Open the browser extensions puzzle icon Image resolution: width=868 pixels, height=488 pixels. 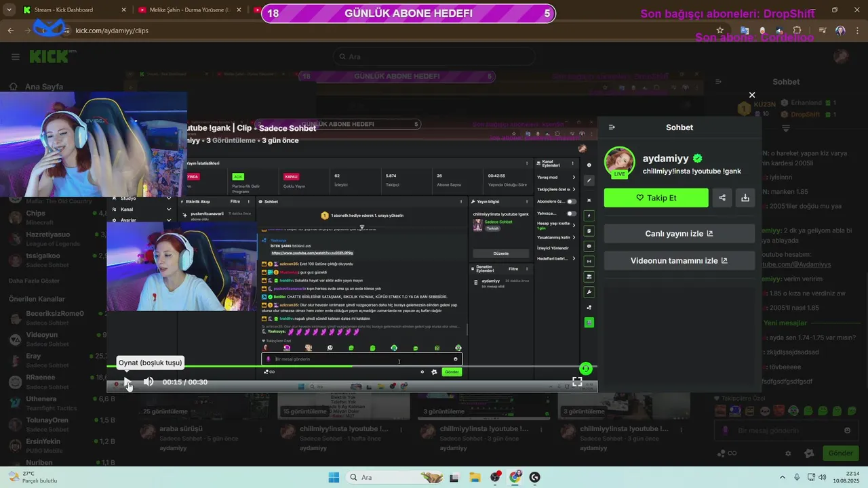coord(797,30)
